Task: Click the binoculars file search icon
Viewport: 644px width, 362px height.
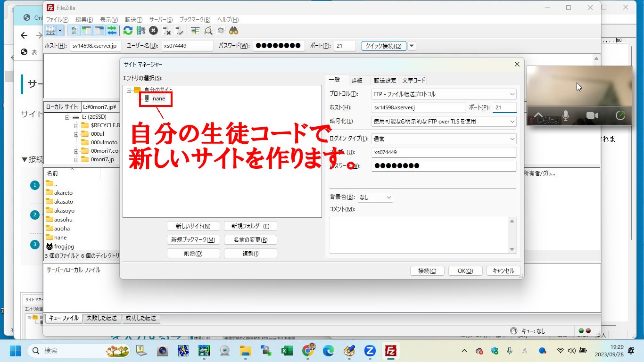Action: (x=233, y=31)
